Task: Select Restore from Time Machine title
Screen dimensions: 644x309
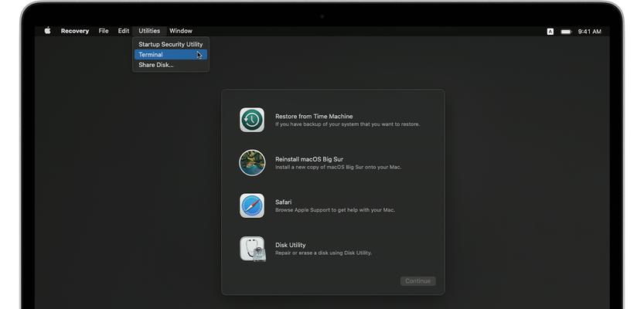Action: (x=314, y=117)
